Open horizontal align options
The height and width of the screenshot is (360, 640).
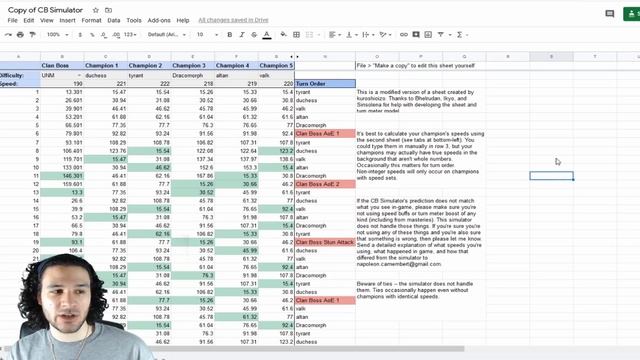(334, 35)
